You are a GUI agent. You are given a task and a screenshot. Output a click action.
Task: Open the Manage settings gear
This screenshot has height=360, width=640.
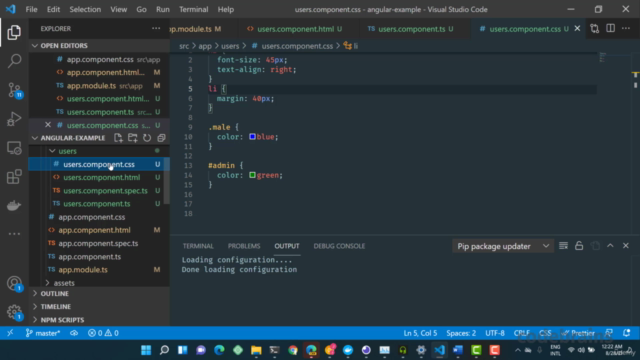point(14,312)
